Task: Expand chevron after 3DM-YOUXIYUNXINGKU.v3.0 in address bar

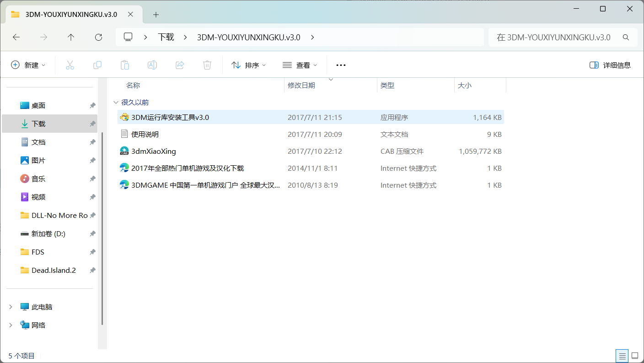Action: click(312, 38)
